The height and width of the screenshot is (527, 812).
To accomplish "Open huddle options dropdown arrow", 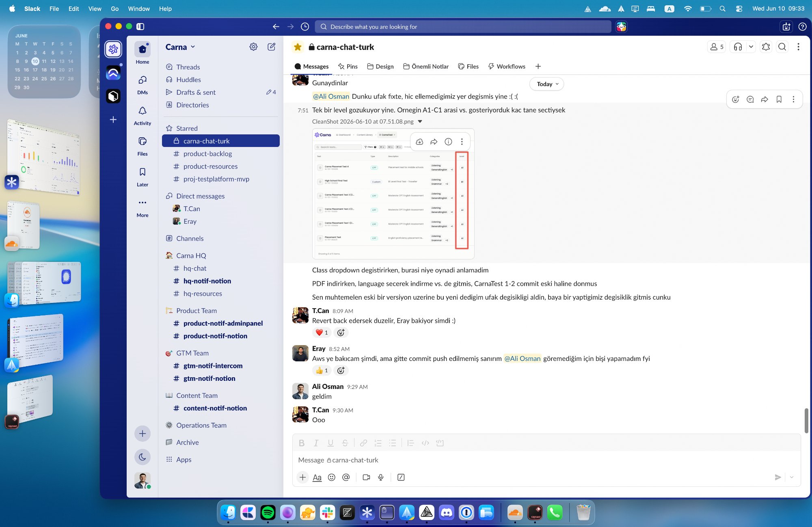I will click(x=751, y=47).
